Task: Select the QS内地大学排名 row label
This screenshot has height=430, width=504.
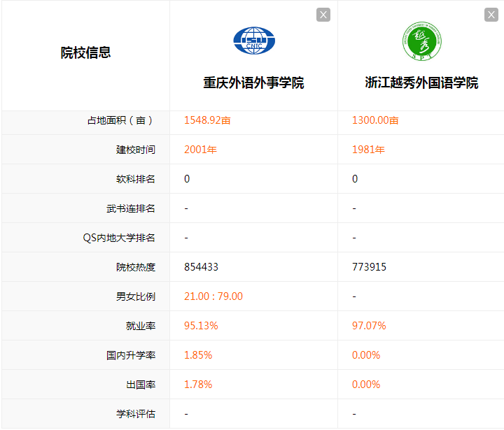Action: pyautogui.click(x=119, y=238)
